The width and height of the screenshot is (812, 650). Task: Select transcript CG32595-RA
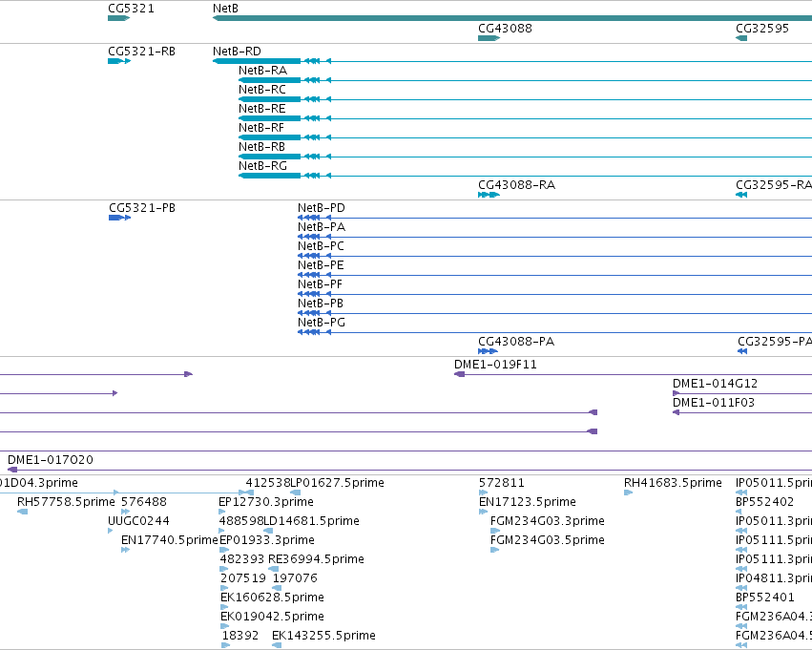(x=774, y=185)
